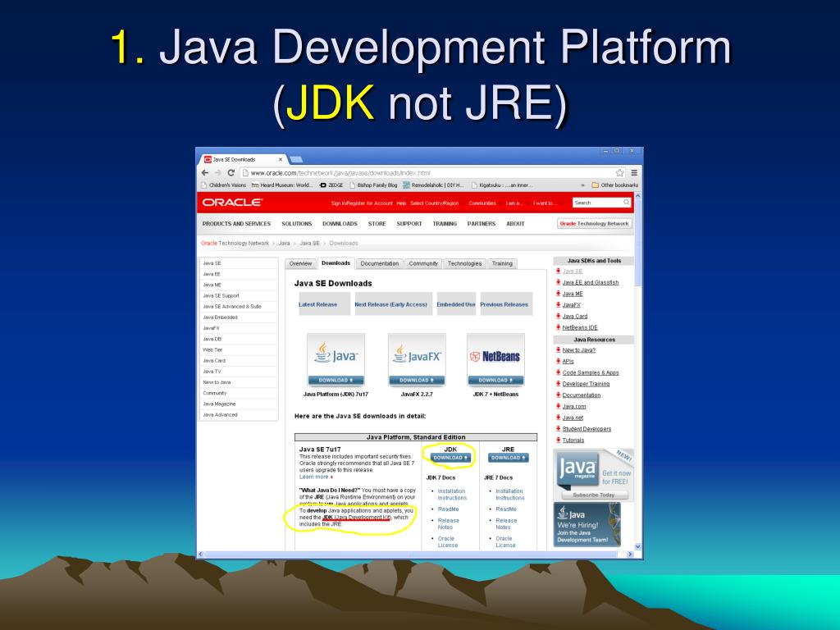Open the Other bookmarks folder
This screenshot has width=840, height=630.
pos(615,185)
